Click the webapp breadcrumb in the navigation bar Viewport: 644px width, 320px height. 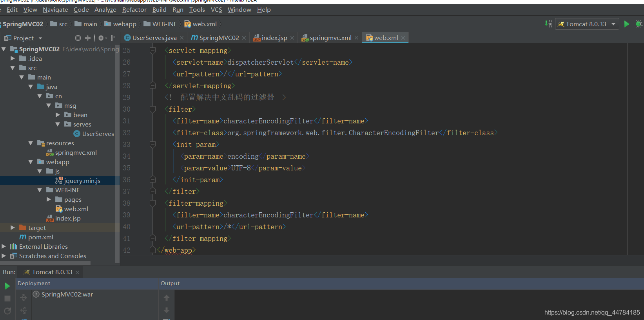click(x=120, y=24)
